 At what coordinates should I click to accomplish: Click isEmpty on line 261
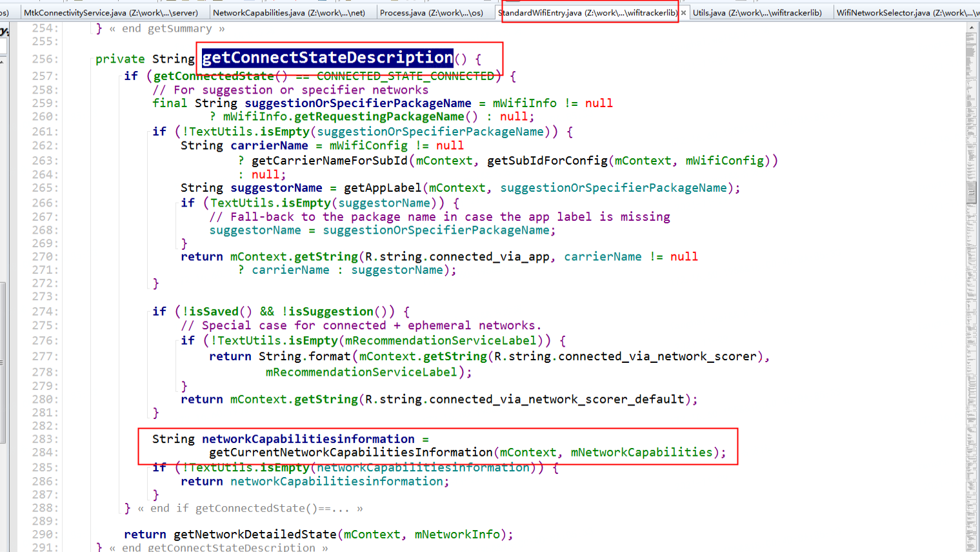pos(285,132)
